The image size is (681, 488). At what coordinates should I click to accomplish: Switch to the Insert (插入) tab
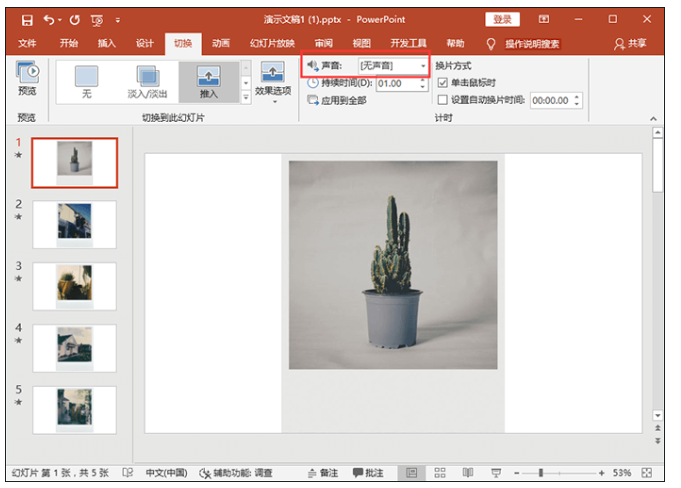106,44
